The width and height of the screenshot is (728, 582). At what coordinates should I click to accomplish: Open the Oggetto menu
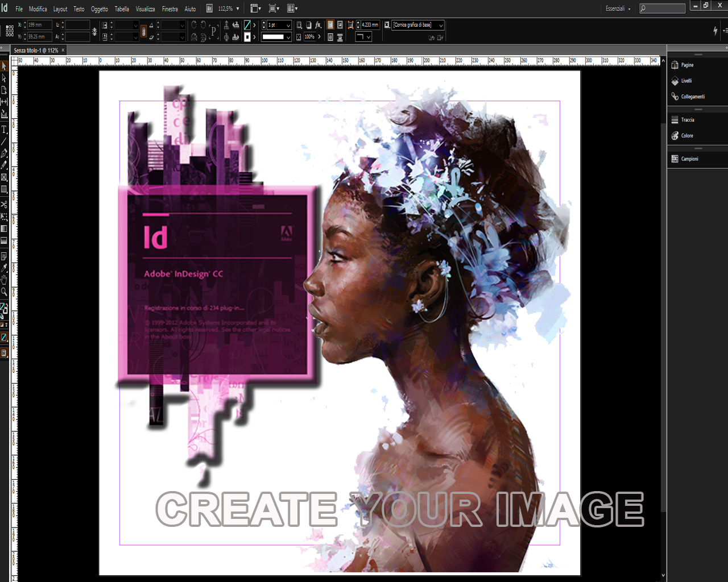[x=100, y=9]
